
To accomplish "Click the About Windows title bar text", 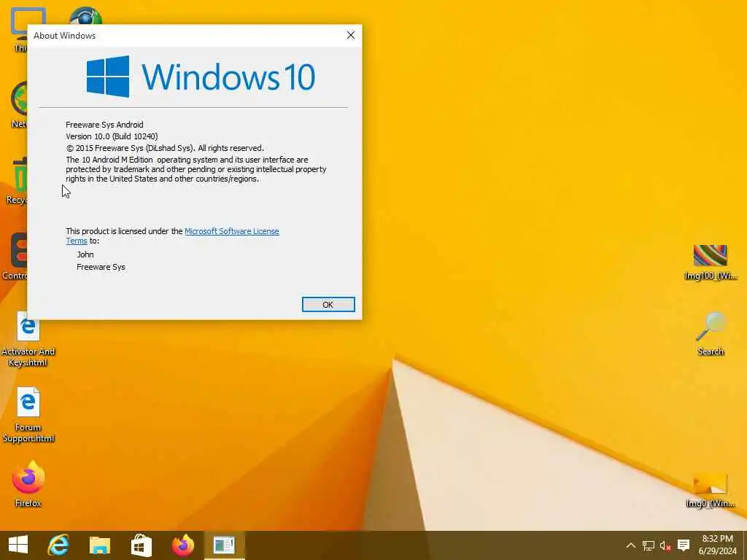I will (x=64, y=36).
